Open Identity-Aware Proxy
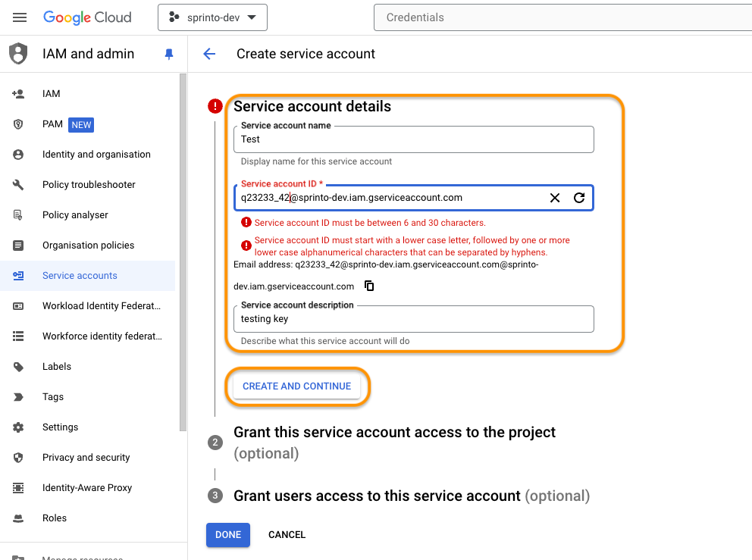This screenshot has height=560, width=752. tap(88, 488)
